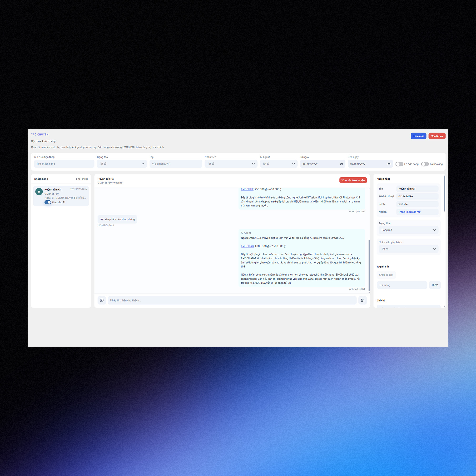Click the TRÒ CHUYỆN heading
Image resolution: width=476 pixels, height=476 pixels.
(40, 134)
